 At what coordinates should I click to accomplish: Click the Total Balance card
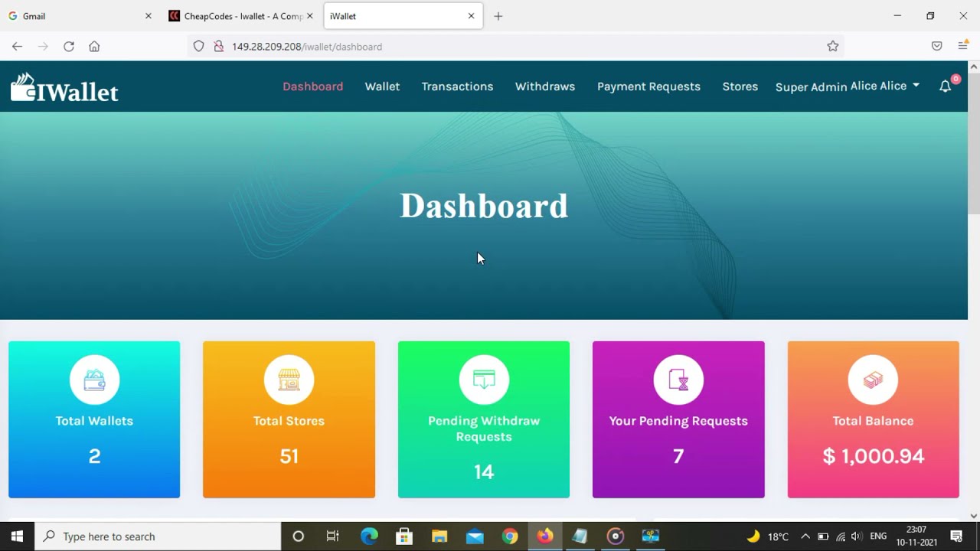point(873,419)
